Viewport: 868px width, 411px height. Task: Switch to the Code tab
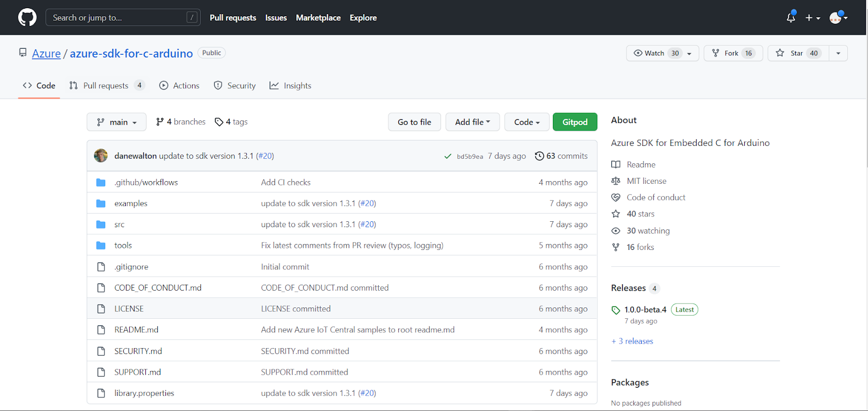tap(39, 86)
